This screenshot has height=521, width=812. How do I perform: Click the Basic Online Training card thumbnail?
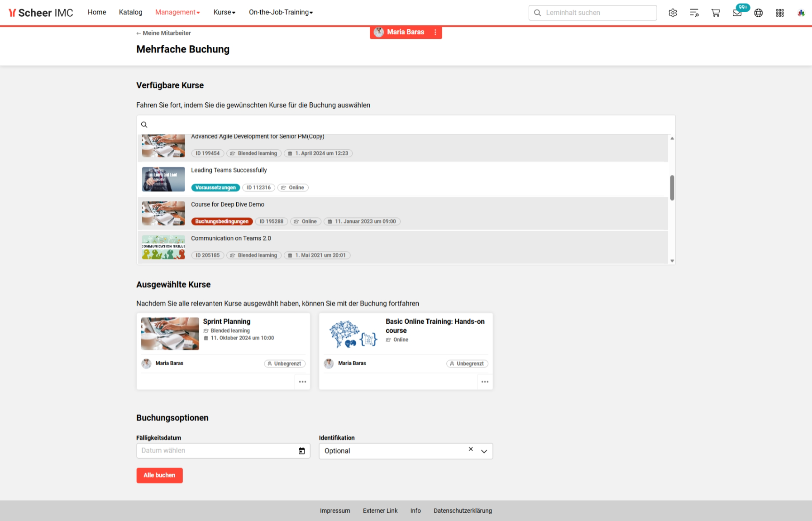tap(353, 334)
